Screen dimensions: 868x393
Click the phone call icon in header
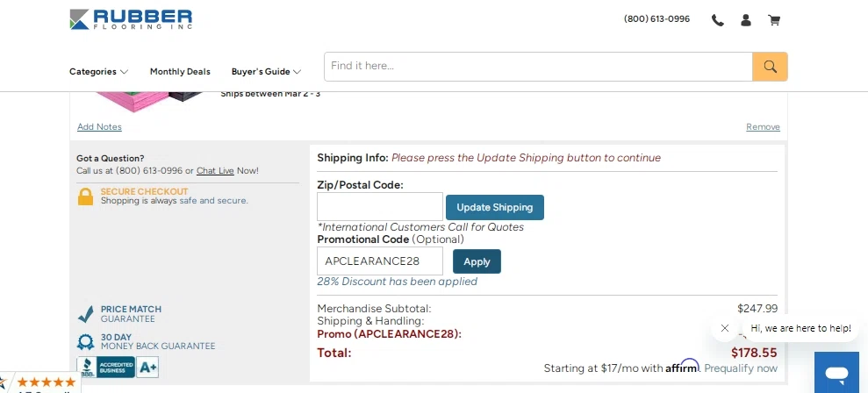click(718, 20)
